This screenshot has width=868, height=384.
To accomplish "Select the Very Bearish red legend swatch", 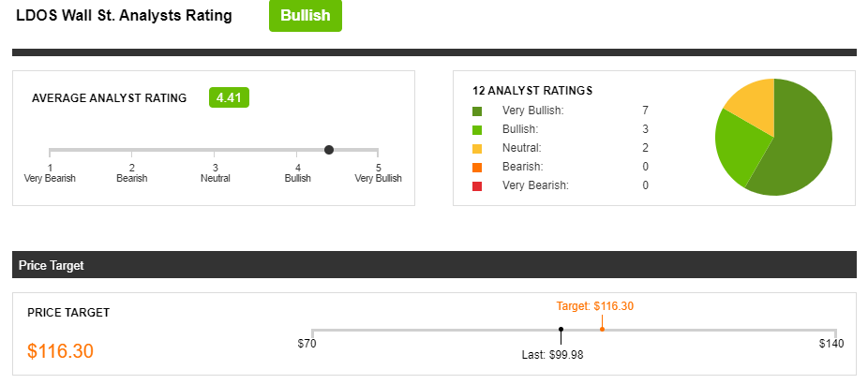I will pyautogui.click(x=477, y=186).
